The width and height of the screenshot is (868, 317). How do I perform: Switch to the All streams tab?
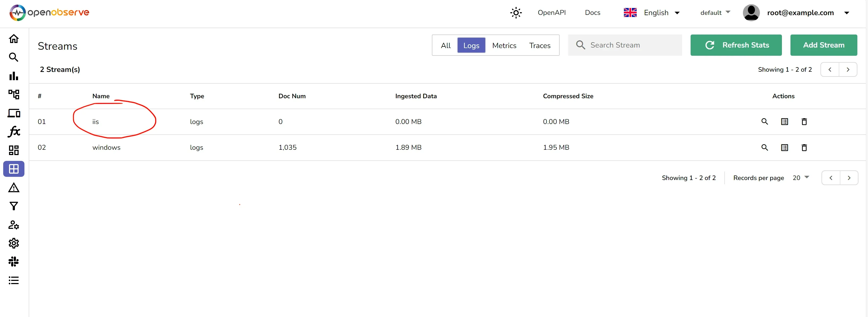pyautogui.click(x=446, y=45)
